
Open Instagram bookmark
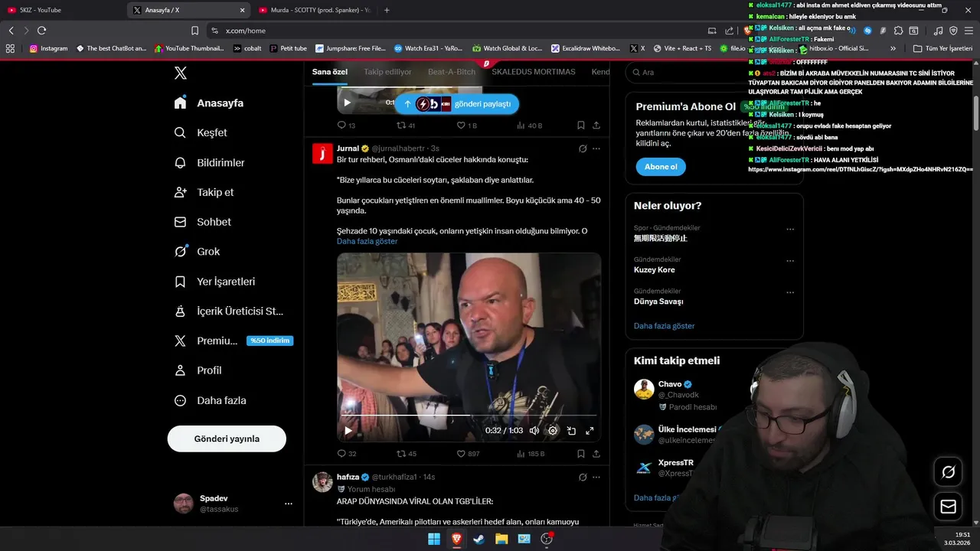pos(48,48)
